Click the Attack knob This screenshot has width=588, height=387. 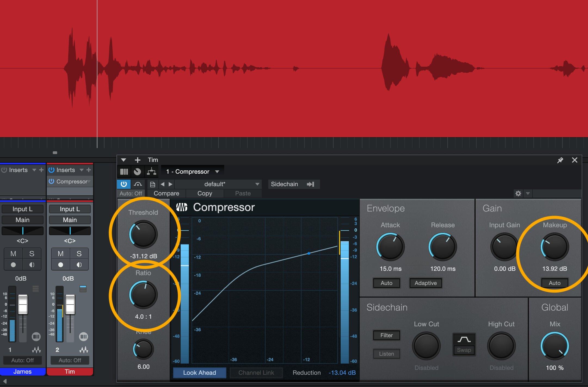coord(390,247)
